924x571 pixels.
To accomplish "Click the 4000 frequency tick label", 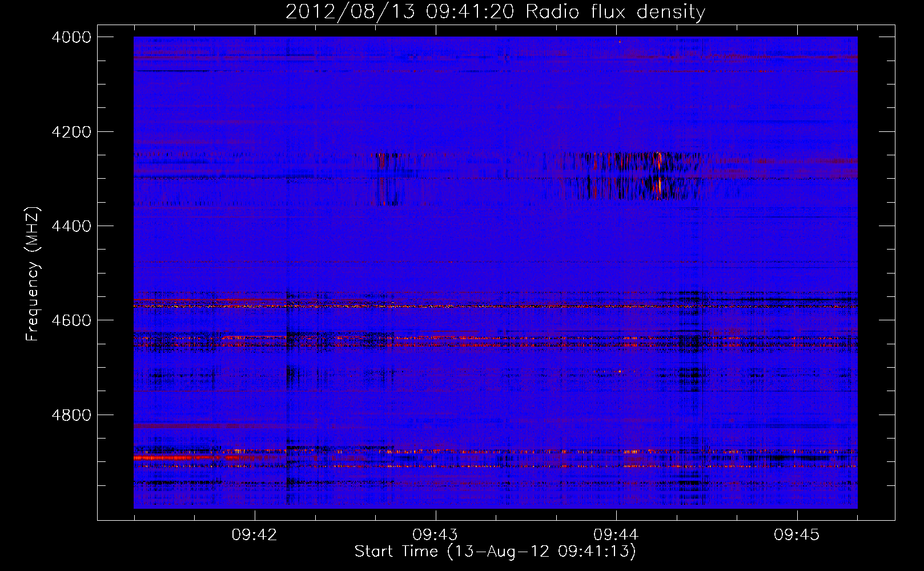I will pyautogui.click(x=71, y=37).
